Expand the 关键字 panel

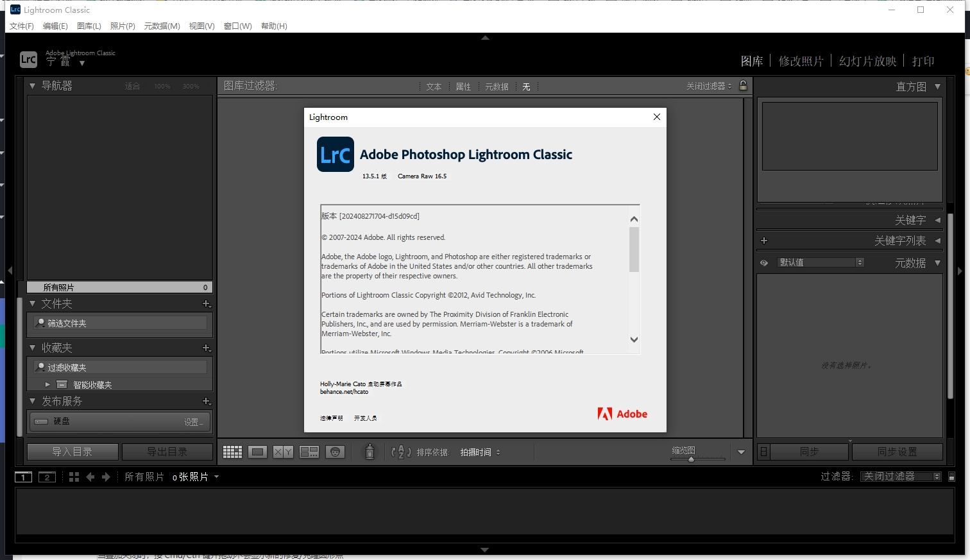click(x=937, y=220)
